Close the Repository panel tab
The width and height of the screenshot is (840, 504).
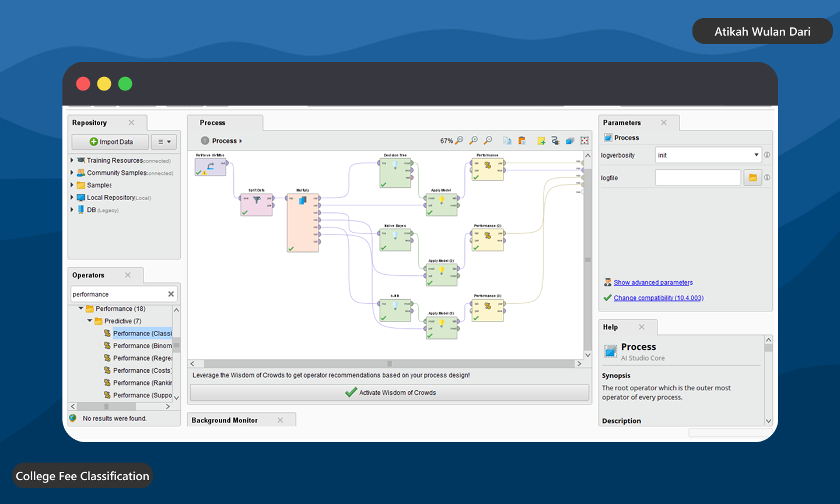(x=131, y=123)
